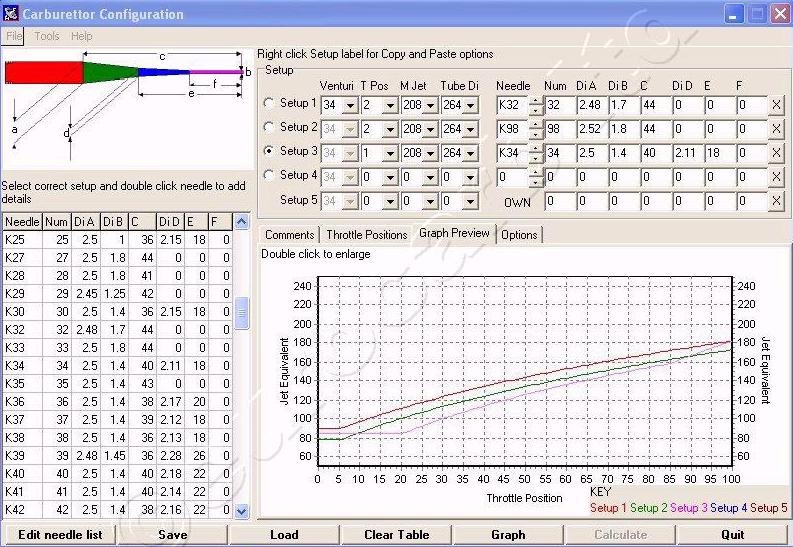Choose the Setup 2 radio option
Image resolution: width=793 pixels, height=547 pixels.
point(269,128)
